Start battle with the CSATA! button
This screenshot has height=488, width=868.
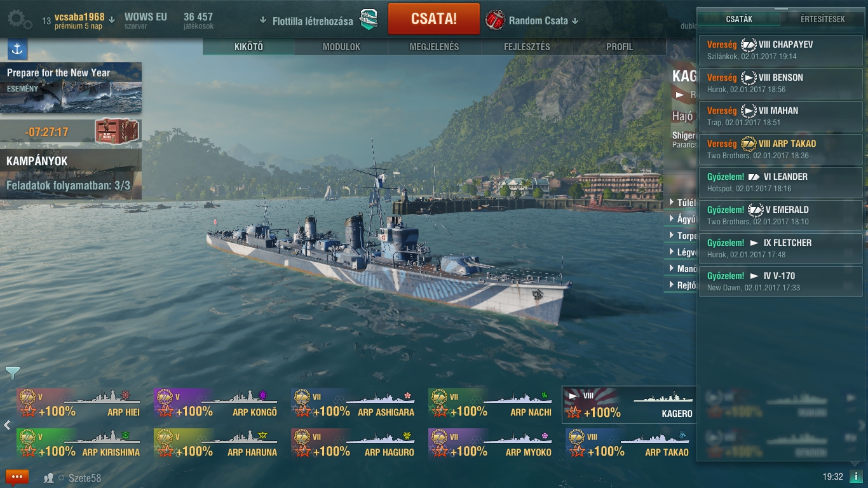433,18
